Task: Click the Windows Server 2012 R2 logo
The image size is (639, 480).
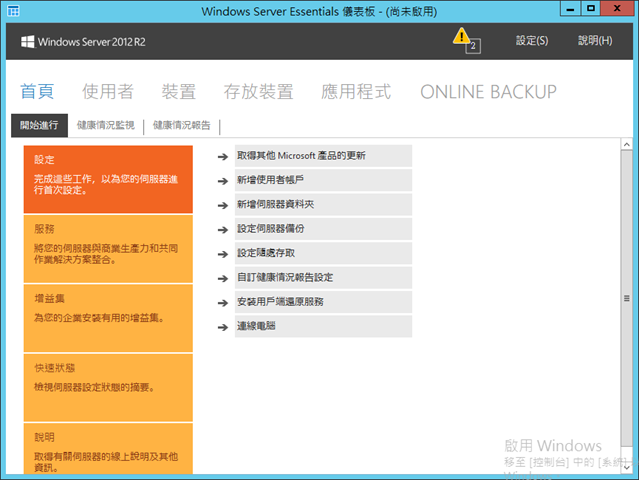Action: pos(83,42)
